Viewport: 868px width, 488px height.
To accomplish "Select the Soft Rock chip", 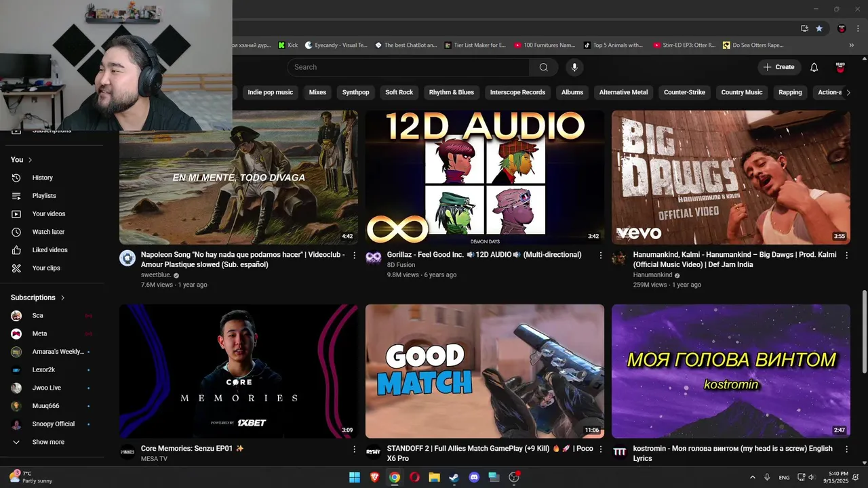I will pos(399,92).
